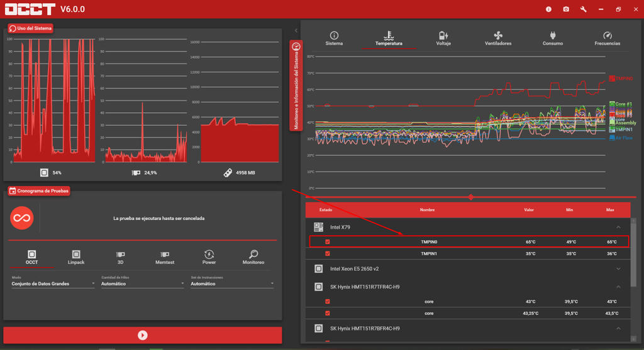
Task: Open settings wrench icon
Action: pos(583,9)
